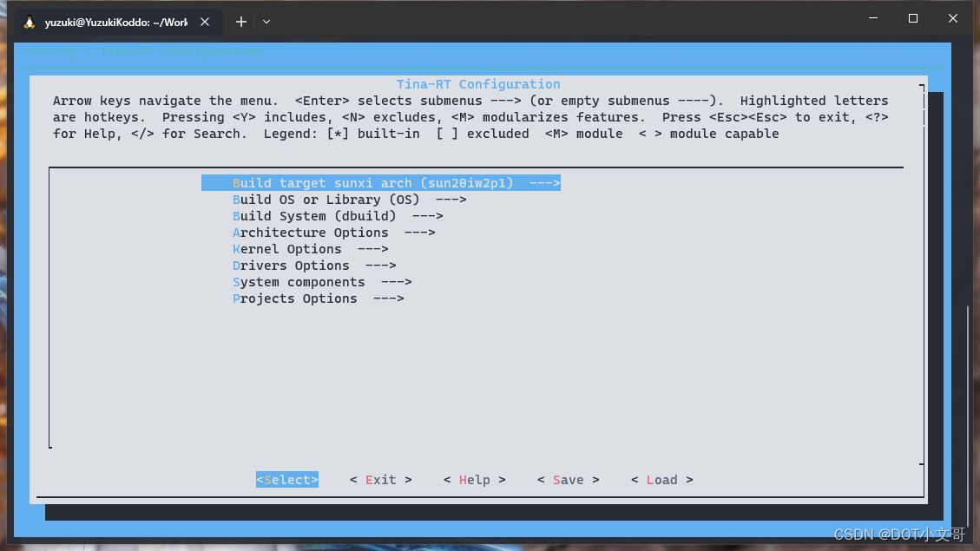
Task: Click the Linux penguin tab icon
Action: (30, 23)
